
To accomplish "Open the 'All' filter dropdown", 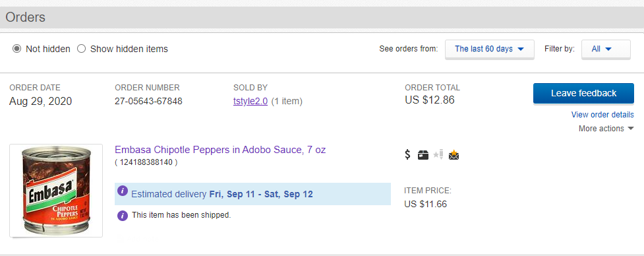I will (x=606, y=49).
